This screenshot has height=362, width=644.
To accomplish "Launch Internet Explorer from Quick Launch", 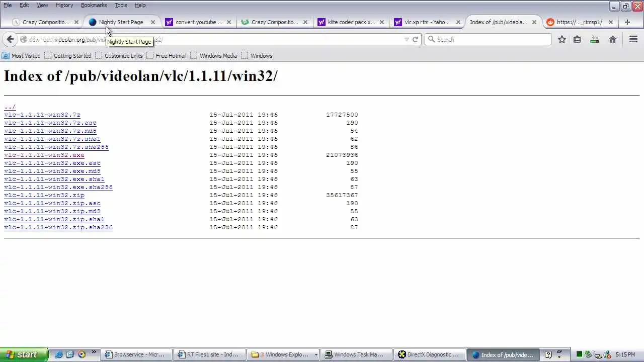I will pos(59,354).
